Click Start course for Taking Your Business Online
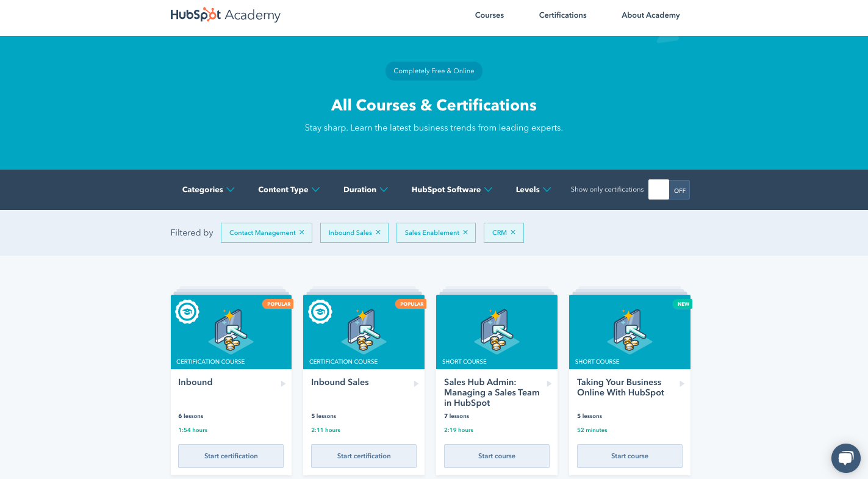 629,456
